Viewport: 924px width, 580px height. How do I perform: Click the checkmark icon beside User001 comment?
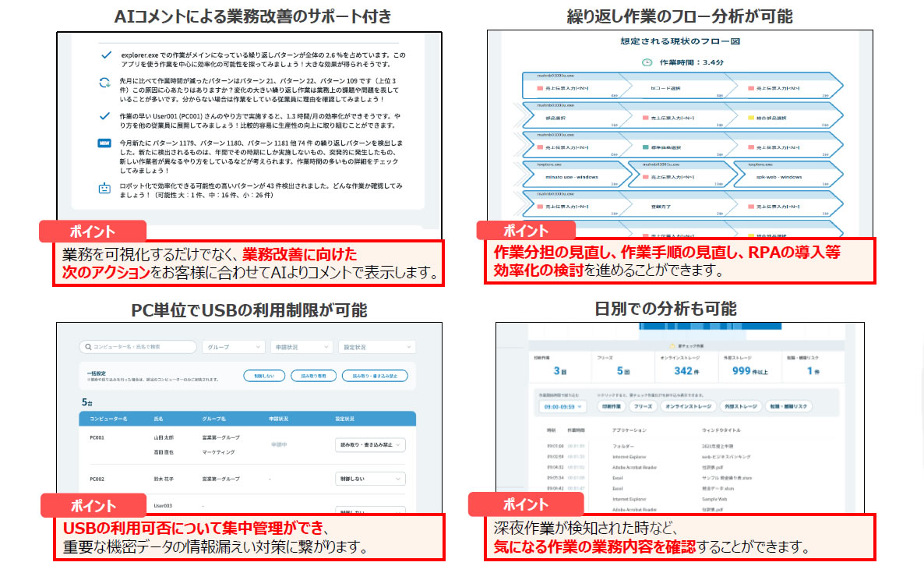point(104,116)
